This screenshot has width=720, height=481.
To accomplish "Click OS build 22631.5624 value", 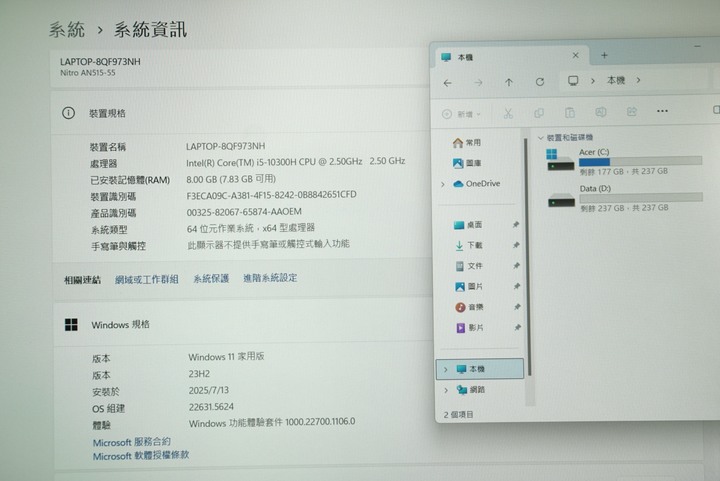I will click(211, 407).
